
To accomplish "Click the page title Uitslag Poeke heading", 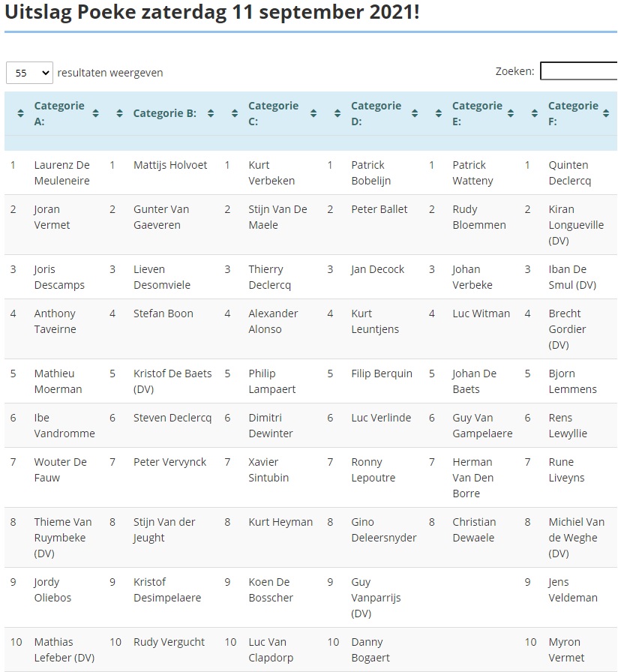I will [x=212, y=12].
